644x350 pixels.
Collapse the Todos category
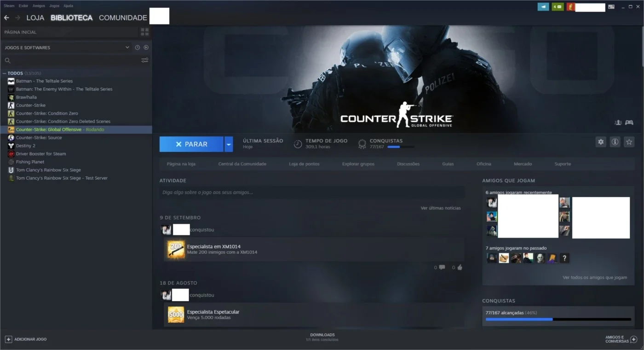4,73
